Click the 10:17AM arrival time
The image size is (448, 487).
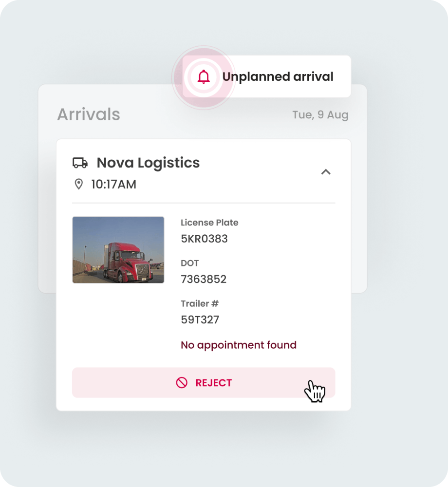click(x=113, y=185)
